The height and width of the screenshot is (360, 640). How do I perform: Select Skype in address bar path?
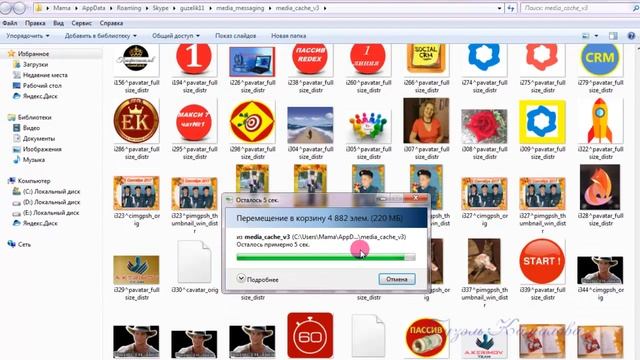[160, 8]
